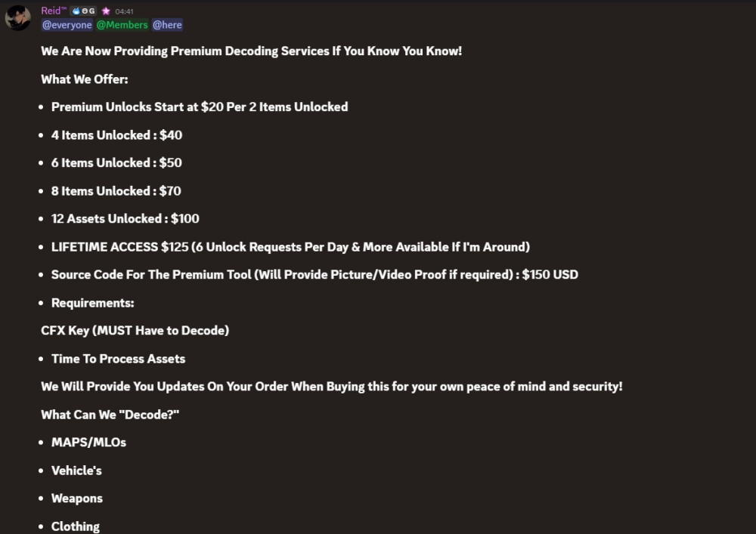The width and height of the screenshot is (756, 534).
Task: Click the Source Code $150 USD line
Action: 314,275
